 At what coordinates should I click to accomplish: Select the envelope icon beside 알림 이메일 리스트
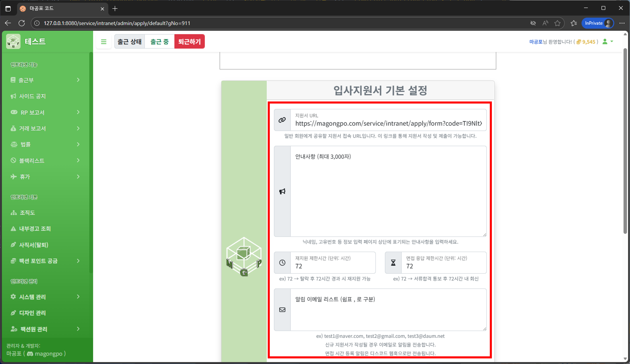click(282, 310)
